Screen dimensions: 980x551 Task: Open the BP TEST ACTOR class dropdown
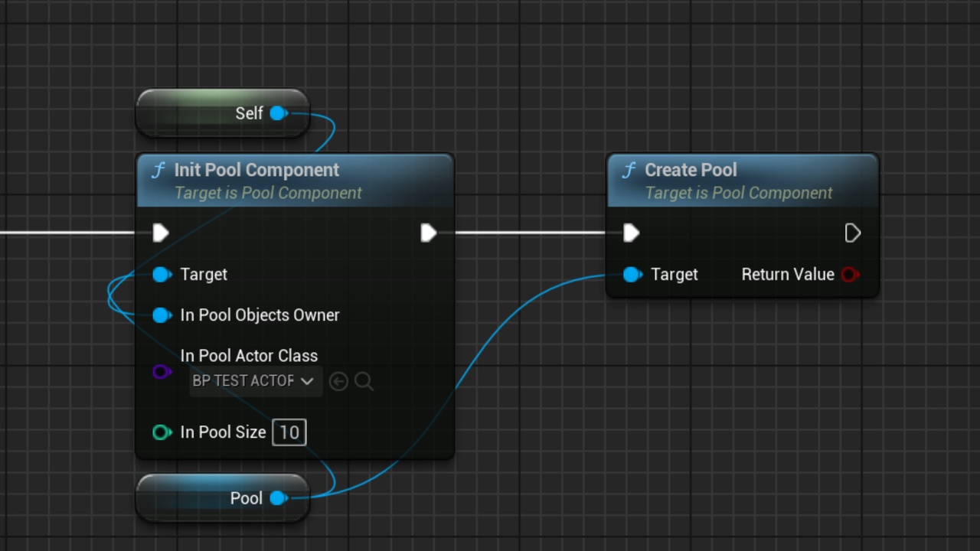tap(255, 381)
